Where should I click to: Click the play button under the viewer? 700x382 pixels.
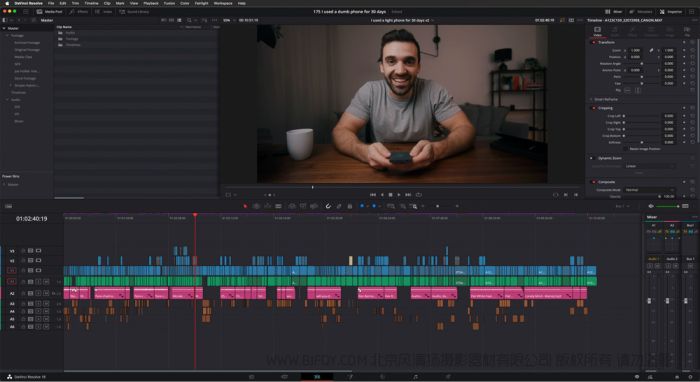(x=399, y=195)
